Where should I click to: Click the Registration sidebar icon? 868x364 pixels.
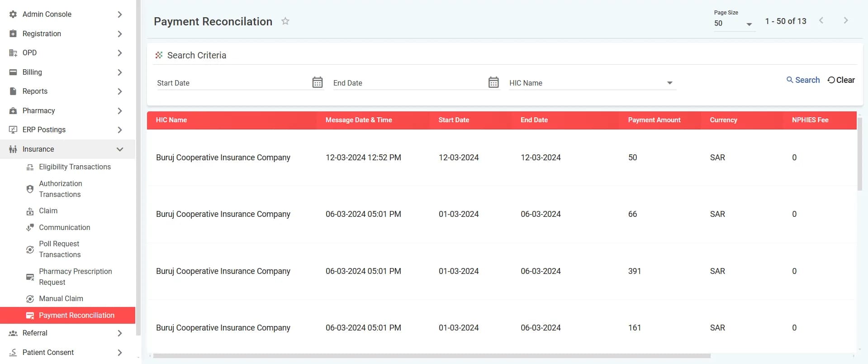13,34
